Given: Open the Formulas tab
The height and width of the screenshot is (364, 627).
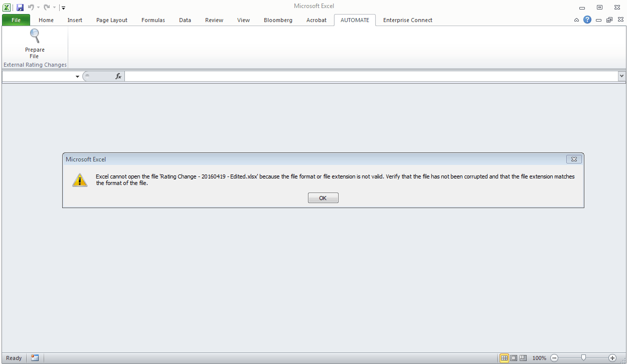Looking at the screenshot, I should click(x=153, y=20).
